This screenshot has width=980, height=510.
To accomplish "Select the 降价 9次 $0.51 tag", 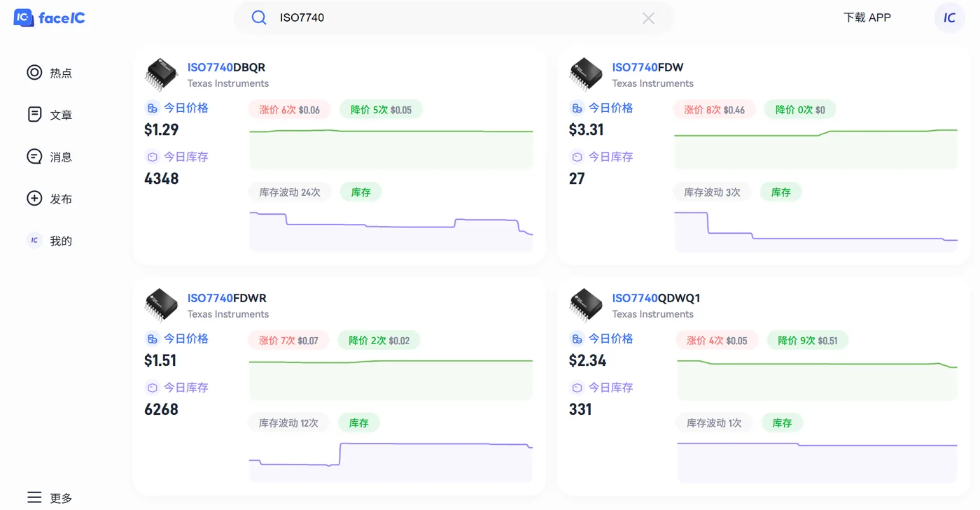I will tap(808, 340).
